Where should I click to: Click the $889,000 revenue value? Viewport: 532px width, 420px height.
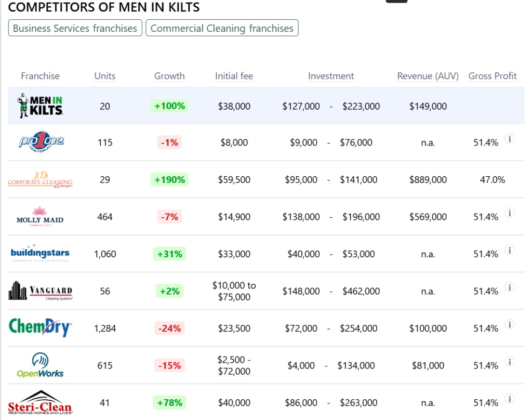tap(428, 180)
